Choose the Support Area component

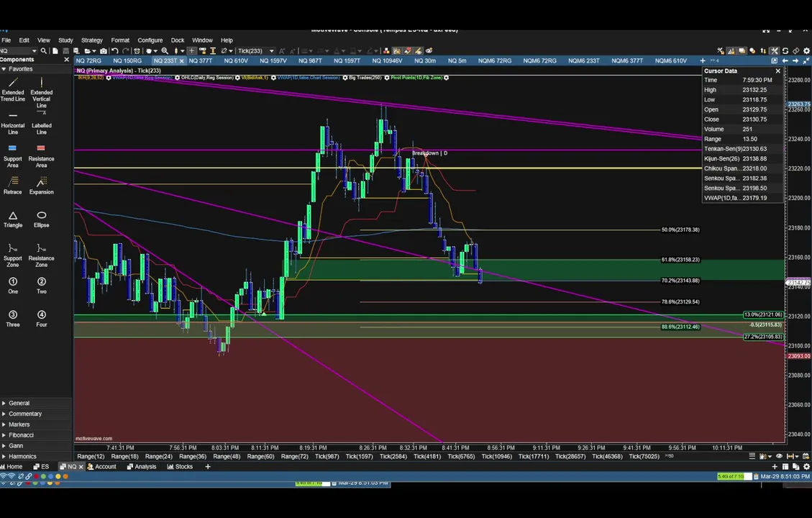point(13,156)
